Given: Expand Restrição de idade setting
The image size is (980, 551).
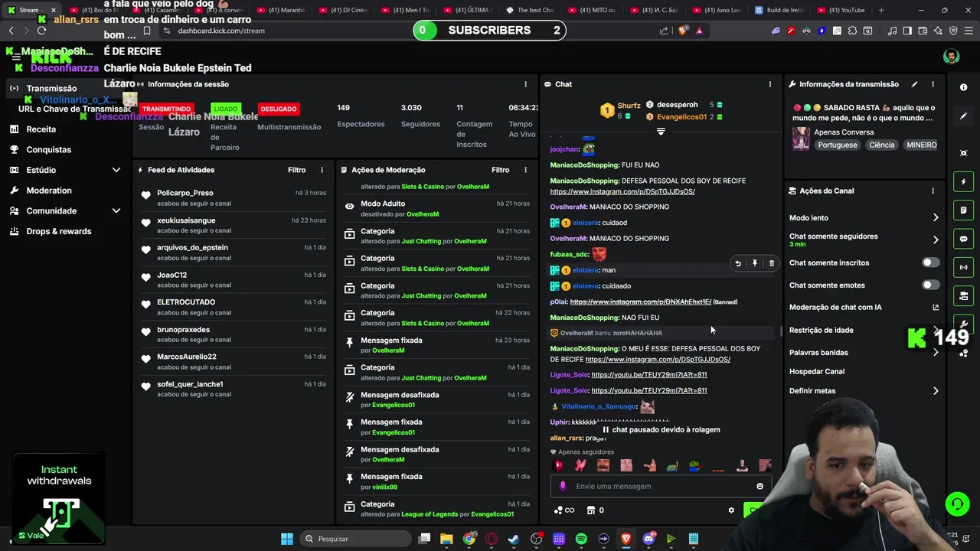Looking at the screenshot, I should (x=936, y=331).
